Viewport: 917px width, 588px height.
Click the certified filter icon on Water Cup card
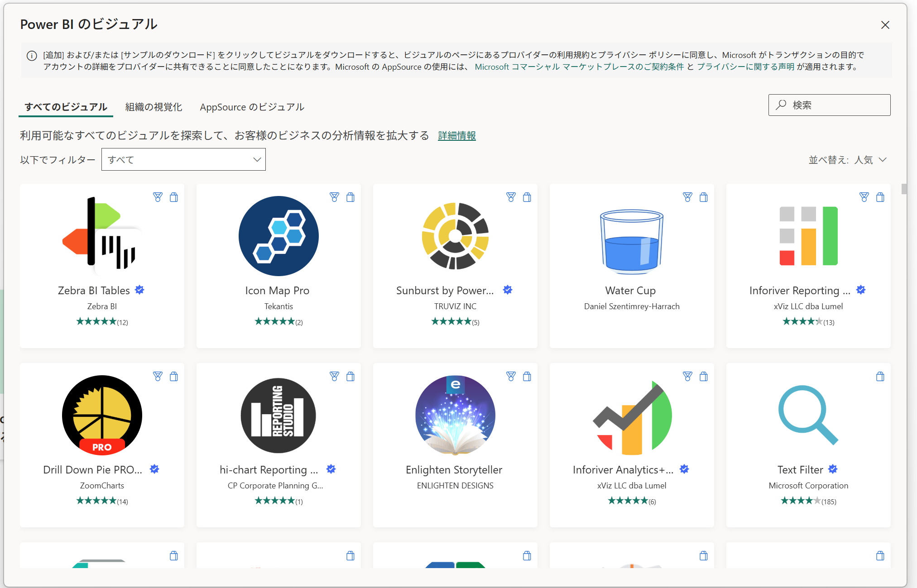pos(687,197)
